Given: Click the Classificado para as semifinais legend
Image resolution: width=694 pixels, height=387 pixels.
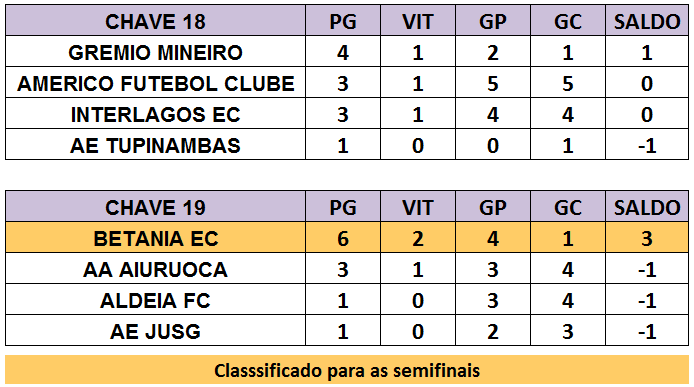Looking at the screenshot, I should 347,370.
